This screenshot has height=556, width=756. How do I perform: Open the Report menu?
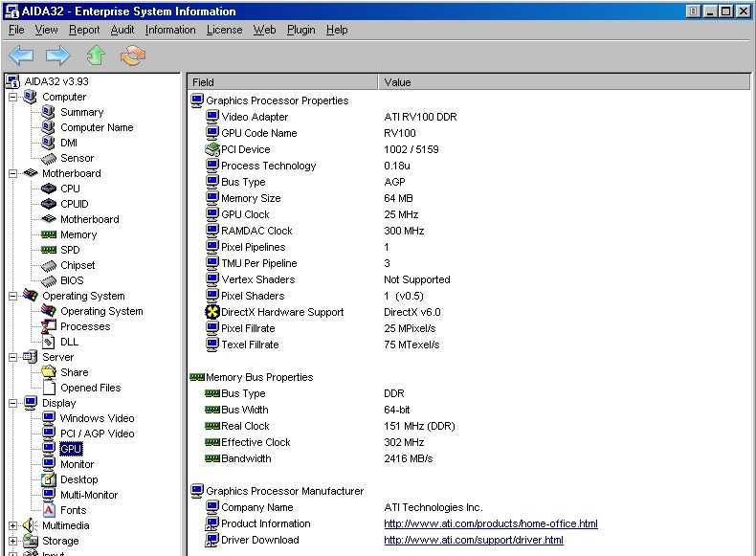(x=84, y=30)
